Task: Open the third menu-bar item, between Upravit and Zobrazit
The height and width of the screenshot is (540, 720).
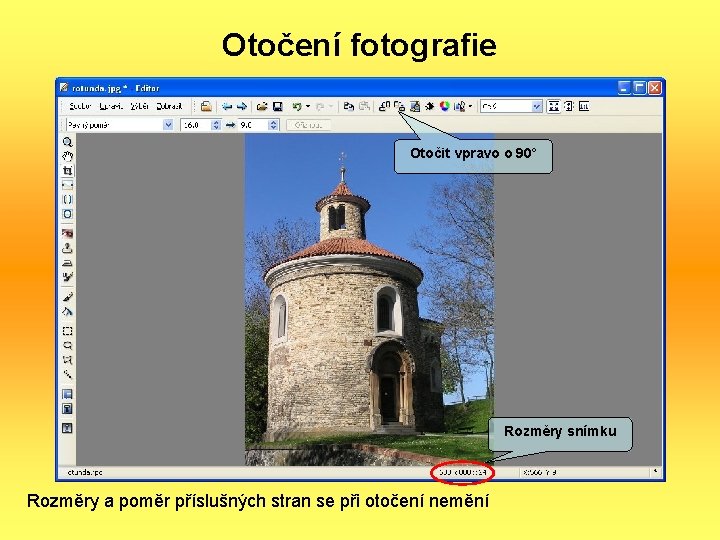Action: click(139, 107)
